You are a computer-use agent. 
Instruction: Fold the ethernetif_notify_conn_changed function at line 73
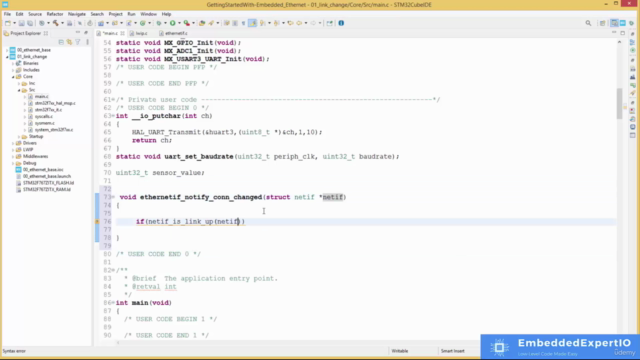pyautogui.click(x=113, y=197)
